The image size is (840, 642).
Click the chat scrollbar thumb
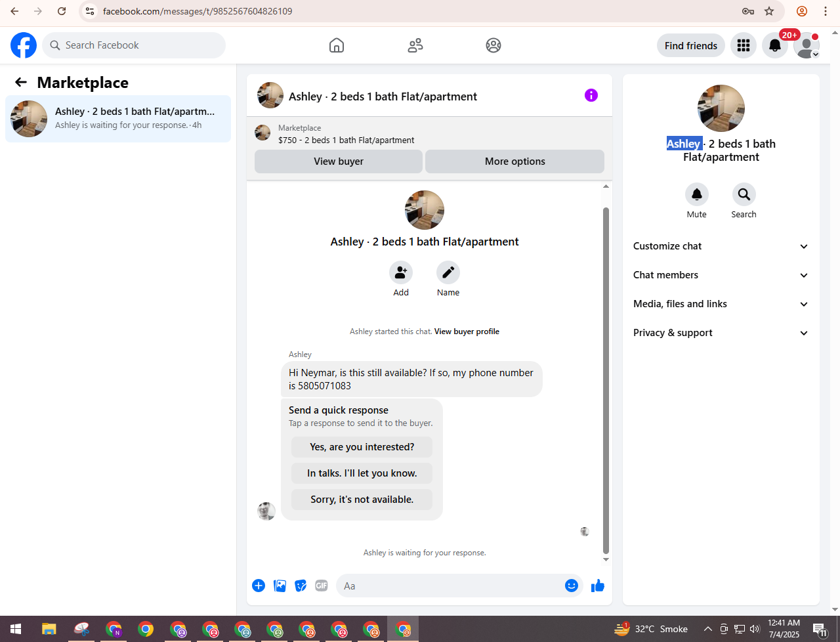606,381
